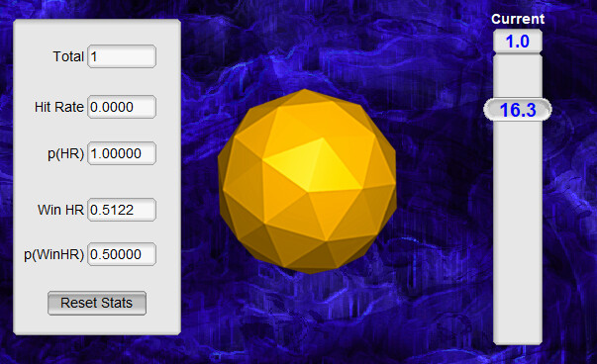Image resolution: width=597 pixels, height=364 pixels.
Task: Click empty panel area below Reset Stats
Action: pyautogui.click(x=97, y=324)
